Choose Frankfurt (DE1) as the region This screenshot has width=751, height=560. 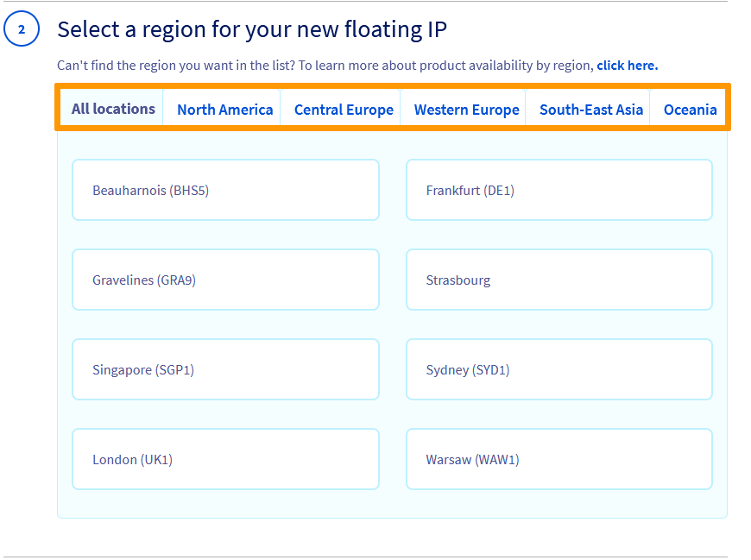pyautogui.click(x=559, y=190)
